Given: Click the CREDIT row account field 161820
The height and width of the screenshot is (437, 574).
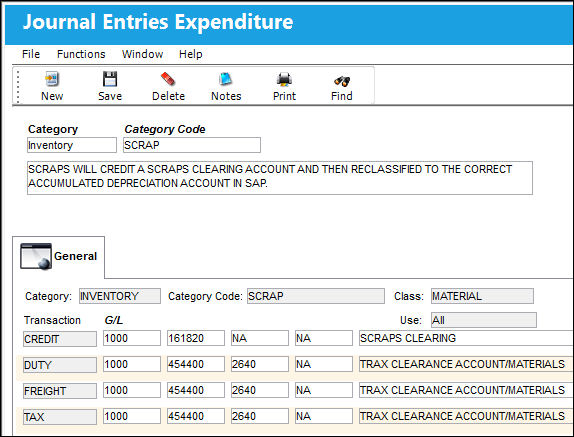Looking at the screenshot, I should click(x=196, y=338).
